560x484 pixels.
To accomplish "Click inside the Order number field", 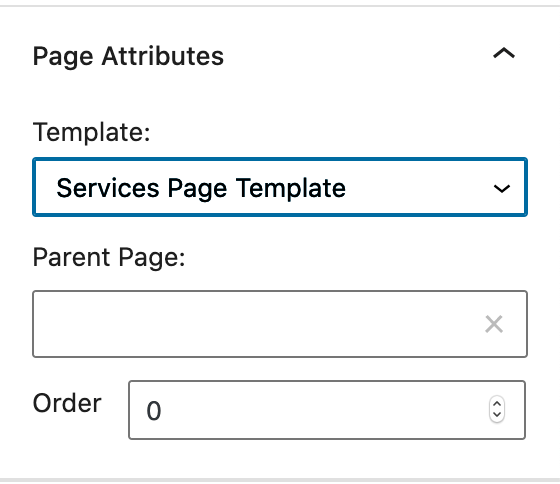I will [327, 410].
